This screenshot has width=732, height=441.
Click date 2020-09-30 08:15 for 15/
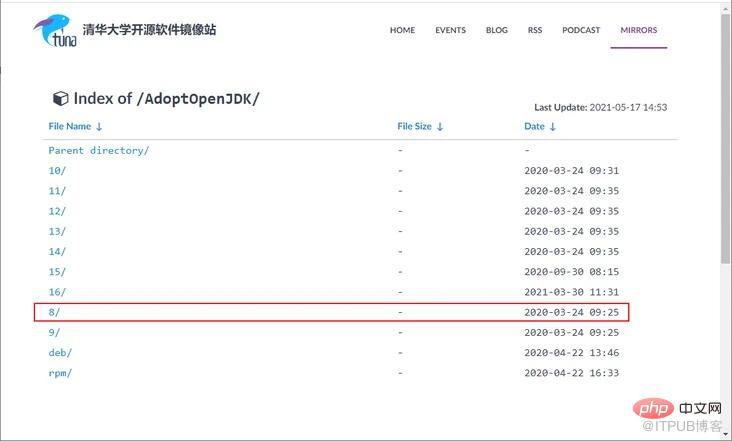point(571,272)
